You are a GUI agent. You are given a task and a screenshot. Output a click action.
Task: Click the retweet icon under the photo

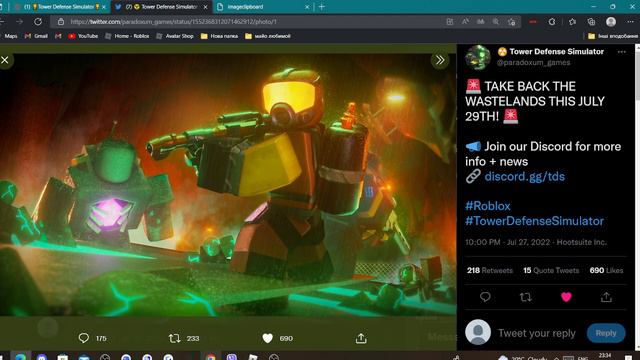click(x=174, y=338)
